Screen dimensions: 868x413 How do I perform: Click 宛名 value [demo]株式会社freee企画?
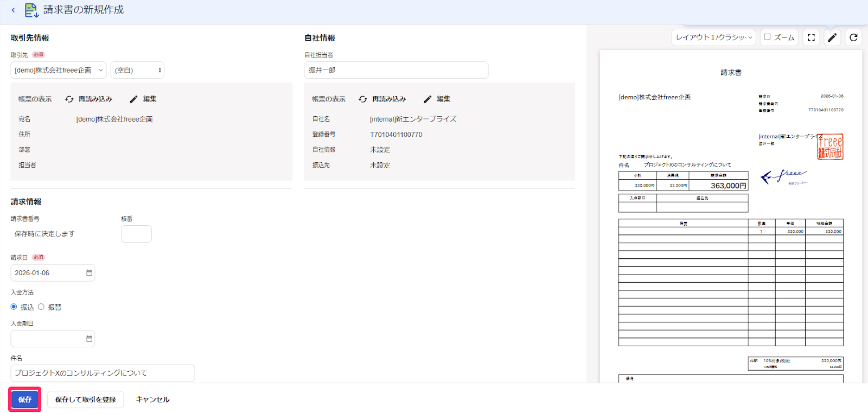[x=114, y=119]
